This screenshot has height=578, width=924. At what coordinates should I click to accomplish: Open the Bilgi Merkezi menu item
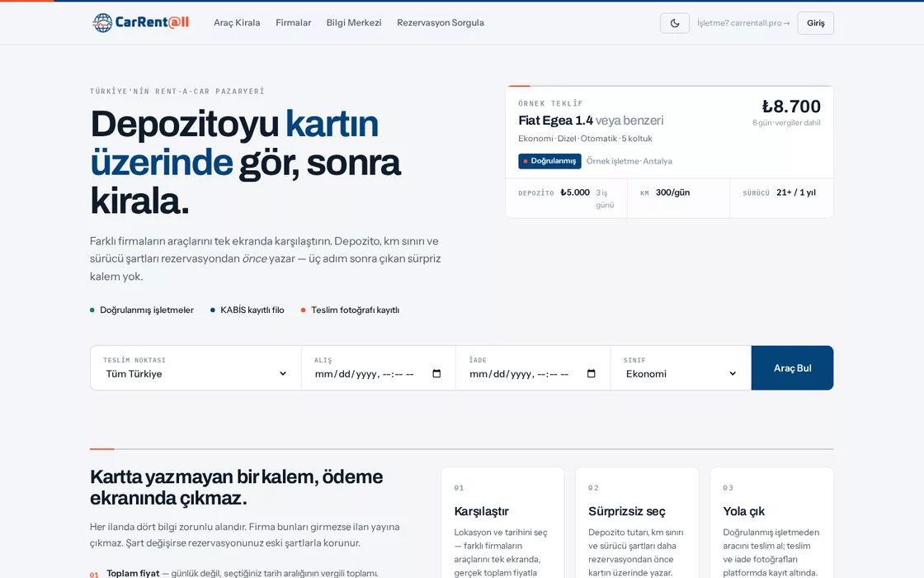pyautogui.click(x=354, y=22)
